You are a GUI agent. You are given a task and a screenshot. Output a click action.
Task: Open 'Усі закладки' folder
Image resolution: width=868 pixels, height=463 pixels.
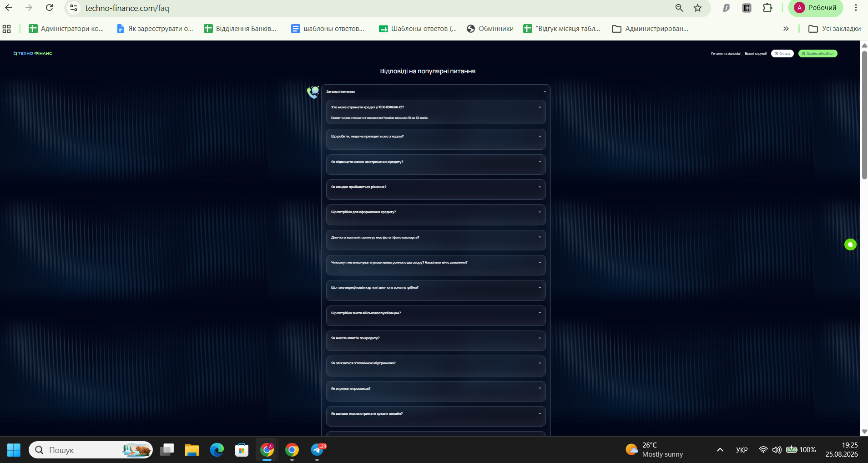(x=835, y=29)
